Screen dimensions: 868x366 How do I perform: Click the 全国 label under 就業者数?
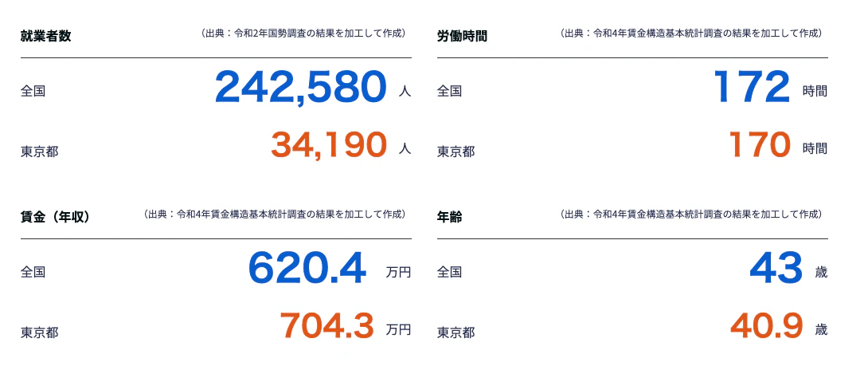pos(33,91)
